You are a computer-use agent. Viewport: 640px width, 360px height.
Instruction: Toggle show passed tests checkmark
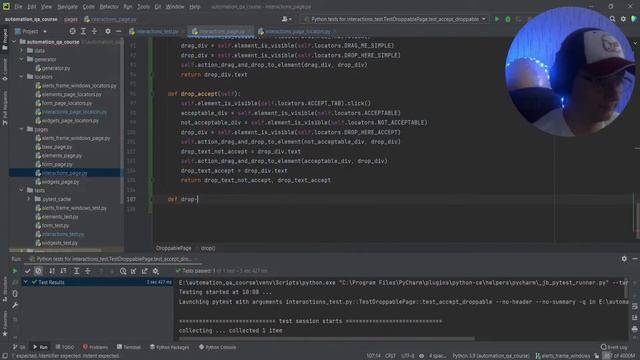pyautogui.click(x=27, y=271)
